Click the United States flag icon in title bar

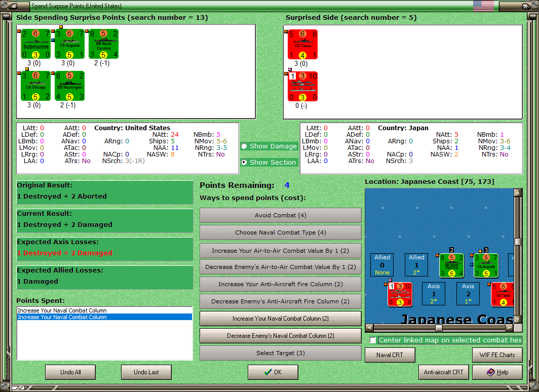coord(483,6)
